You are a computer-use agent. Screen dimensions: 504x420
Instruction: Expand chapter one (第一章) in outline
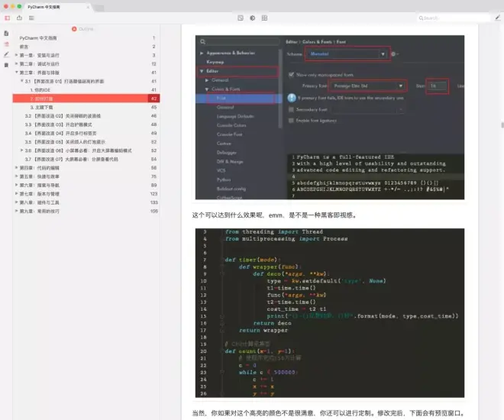(16, 55)
